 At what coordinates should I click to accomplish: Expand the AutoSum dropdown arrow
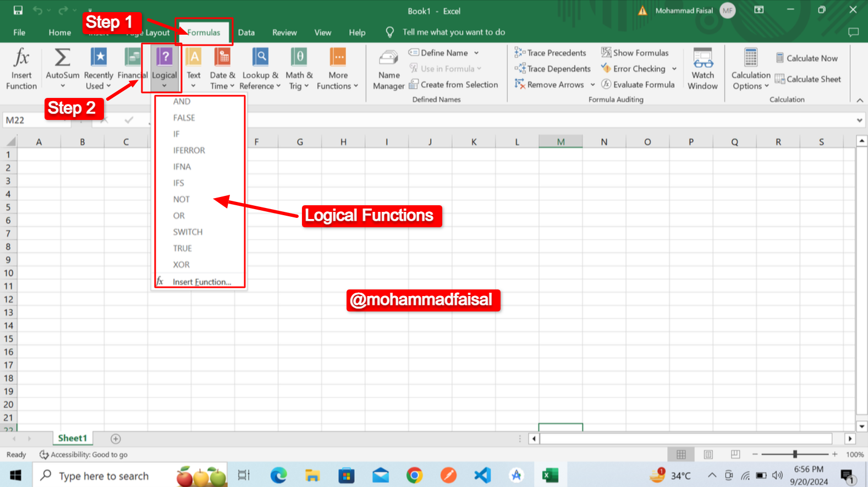click(63, 86)
